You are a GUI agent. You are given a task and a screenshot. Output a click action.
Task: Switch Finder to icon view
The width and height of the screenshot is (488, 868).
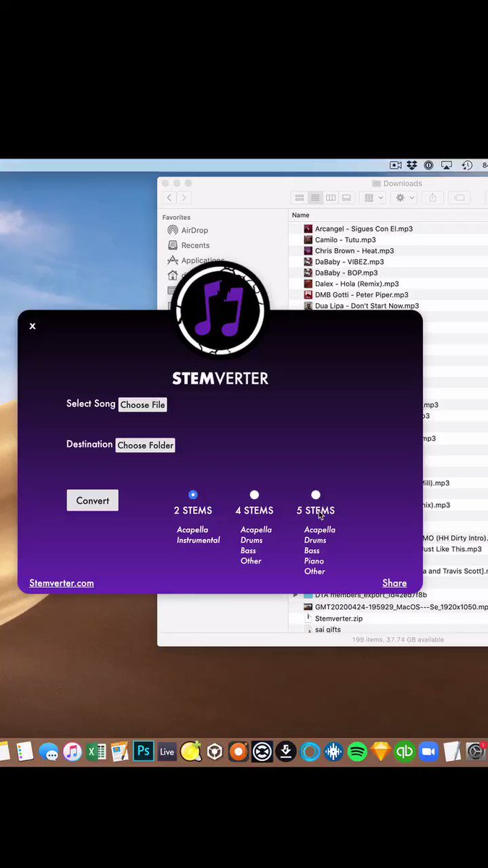[299, 197]
